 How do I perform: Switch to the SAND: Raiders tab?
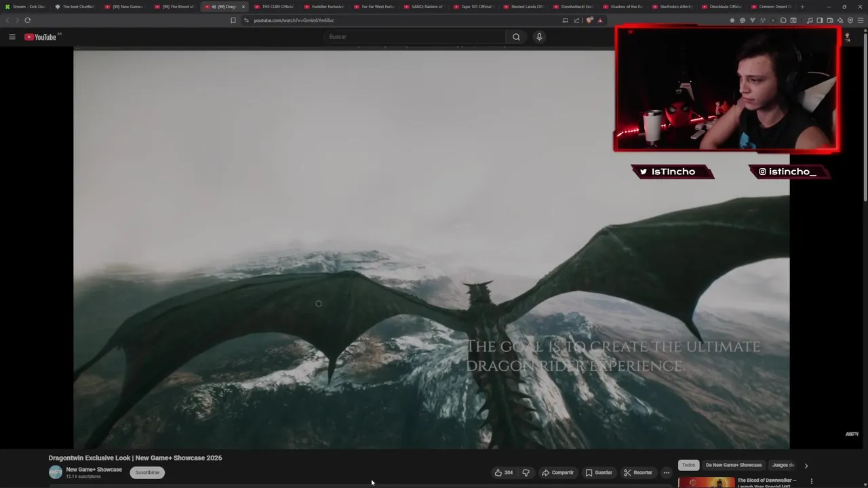click(x=424, y=7)
